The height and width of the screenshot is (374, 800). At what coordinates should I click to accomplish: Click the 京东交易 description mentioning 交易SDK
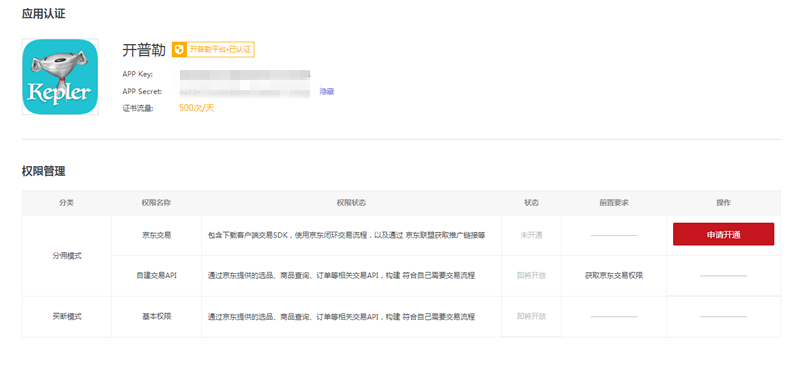[x=346, y=235]
